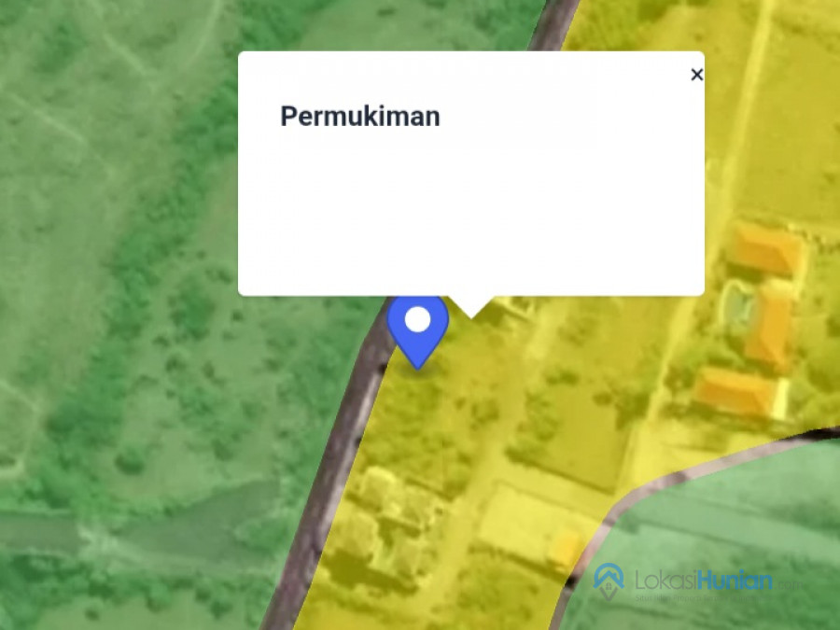Click the LokasiHunian house-pin logo icon
840x630 pixels.
[609, 581]
